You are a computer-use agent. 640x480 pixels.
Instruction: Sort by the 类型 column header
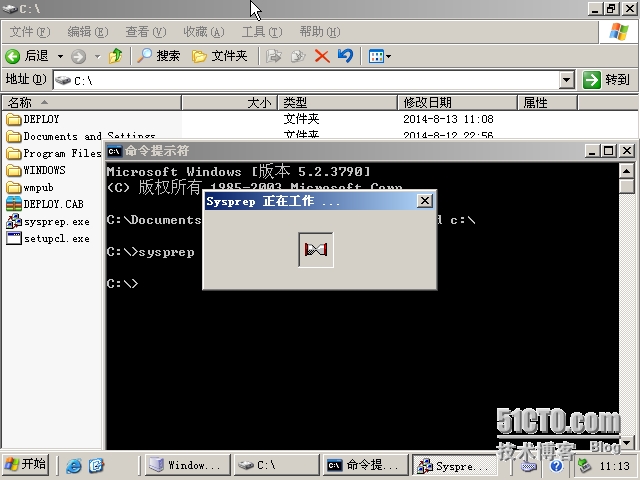click(338, 102)
